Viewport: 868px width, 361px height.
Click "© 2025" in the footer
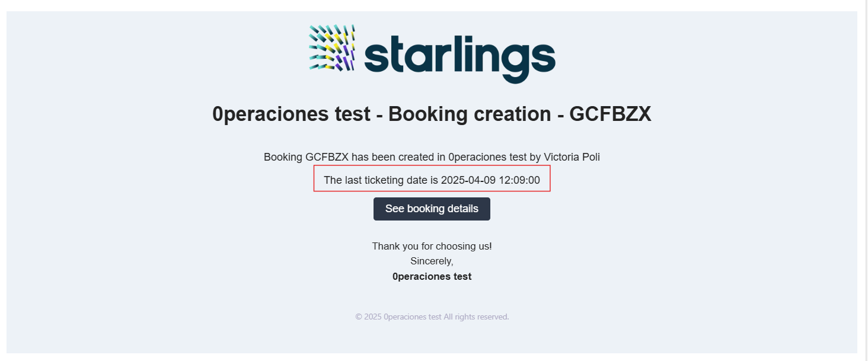(x=368, y=317)
